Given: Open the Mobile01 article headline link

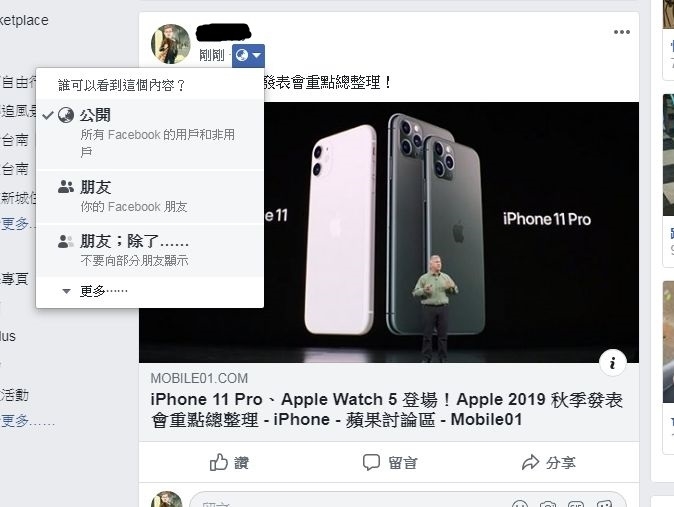Looking at the screenshot, I should [386, 409].
